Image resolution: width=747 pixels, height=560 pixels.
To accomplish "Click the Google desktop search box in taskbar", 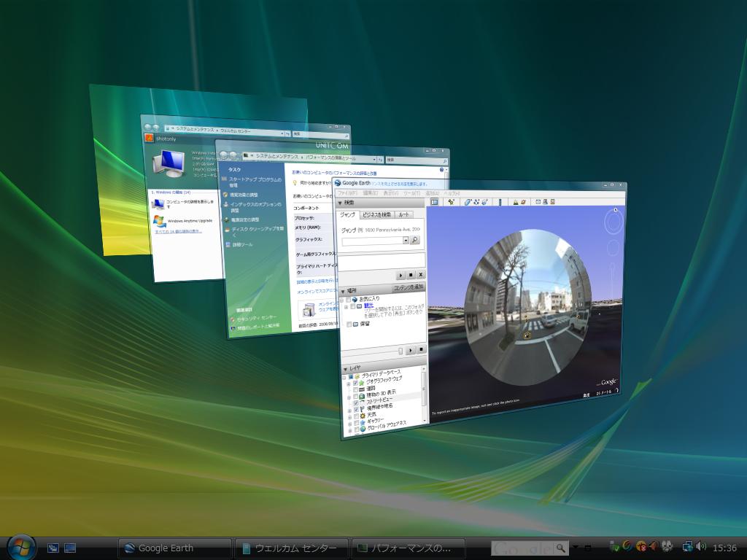I will pyautogui.click(x=522, y=548).
